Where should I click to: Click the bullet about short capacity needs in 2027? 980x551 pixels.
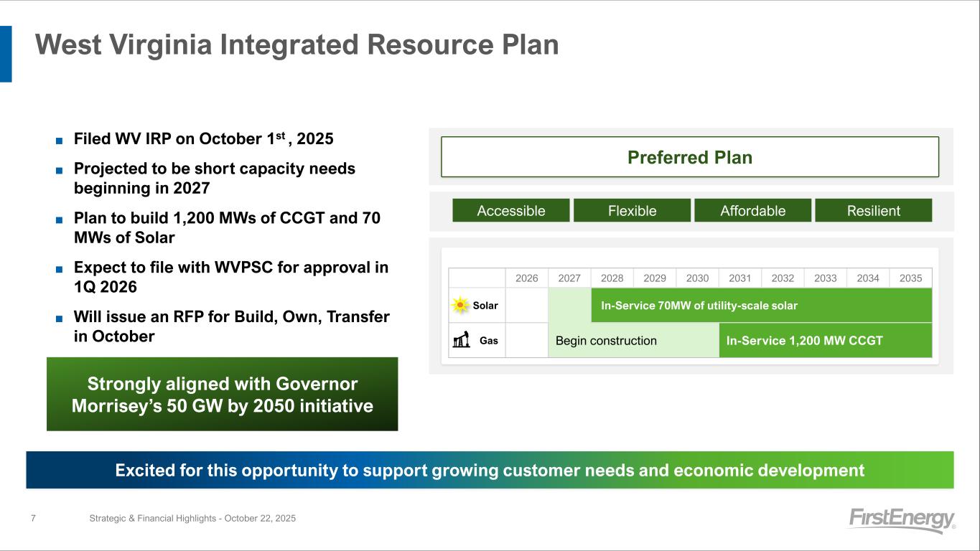click(x=215, y=178)
